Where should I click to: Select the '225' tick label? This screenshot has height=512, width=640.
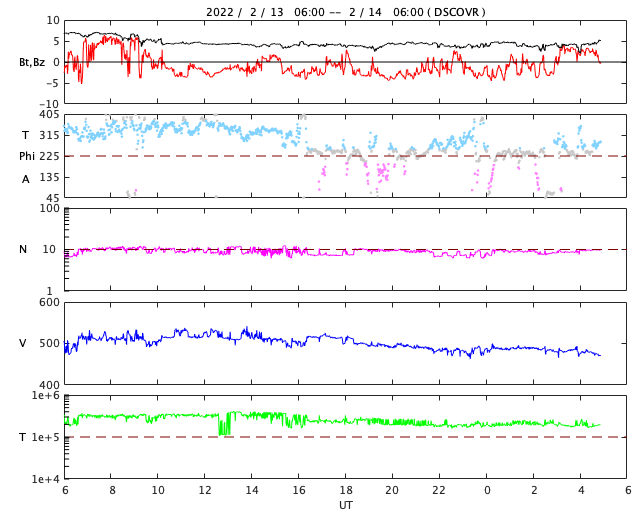49,156
